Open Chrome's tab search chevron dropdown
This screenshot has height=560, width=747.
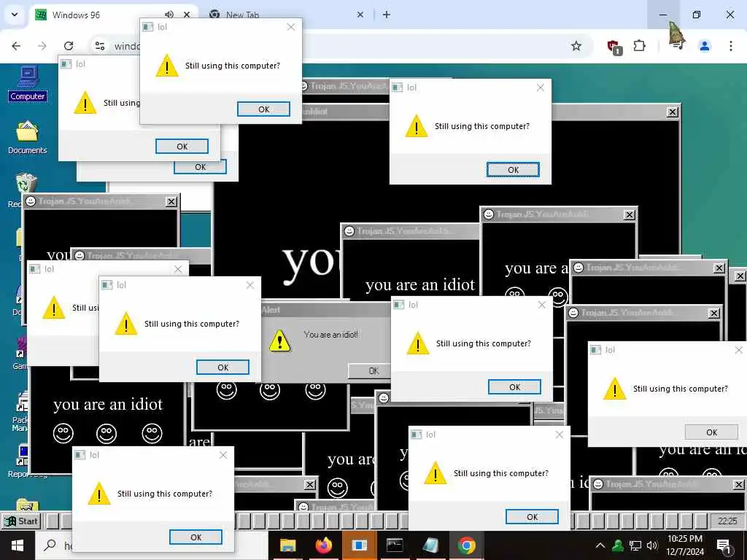[15, 15]
